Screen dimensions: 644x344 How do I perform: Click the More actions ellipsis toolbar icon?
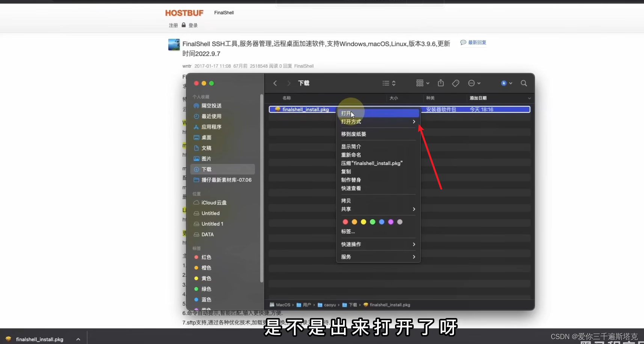(x=472, y=83)
